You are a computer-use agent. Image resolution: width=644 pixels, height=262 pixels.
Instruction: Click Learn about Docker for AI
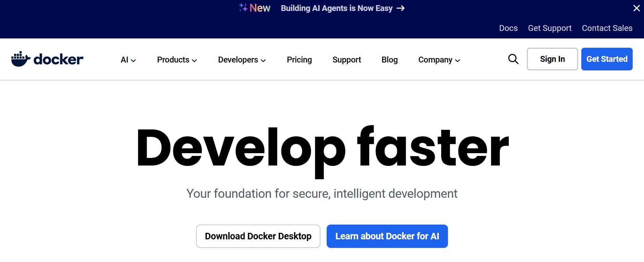click(x=387, y=236)
